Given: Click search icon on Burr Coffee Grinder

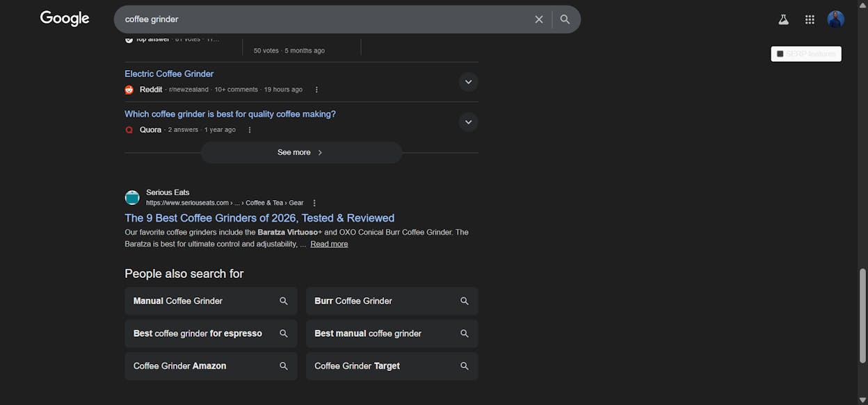Looking at the screenshot, I should point(465,301).
